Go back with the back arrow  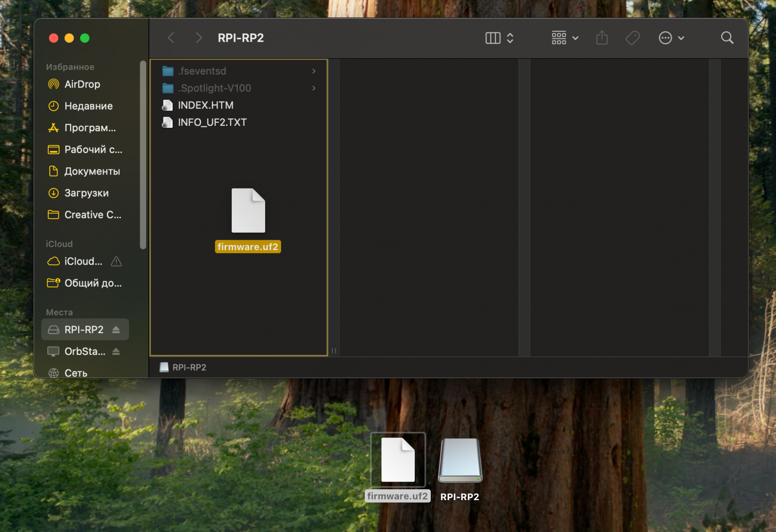pyautogui.click(x=171, y=38)
